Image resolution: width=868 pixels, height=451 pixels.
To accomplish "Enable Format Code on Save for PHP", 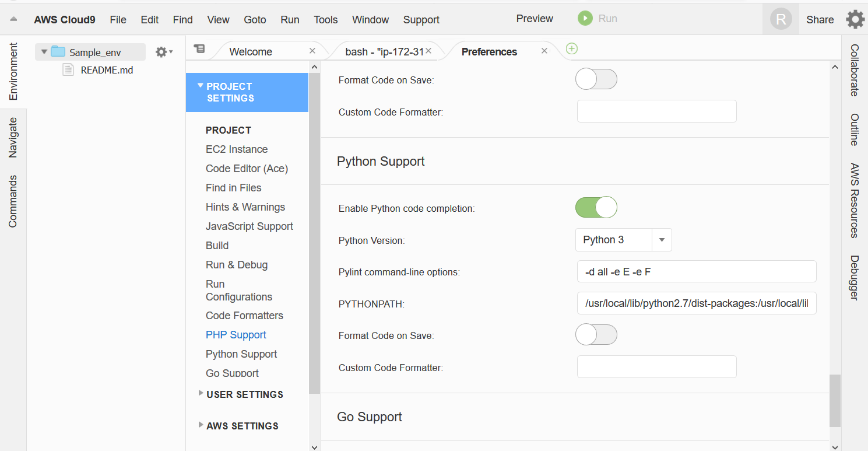I will [596, 79].
